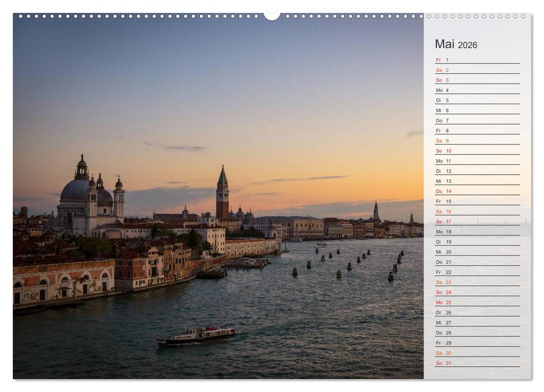The width and height of the screenshot is (544, 392).
Task: Click the red Fr 1 holiday date
Action: pyautogui.click(x=443, y=58)
